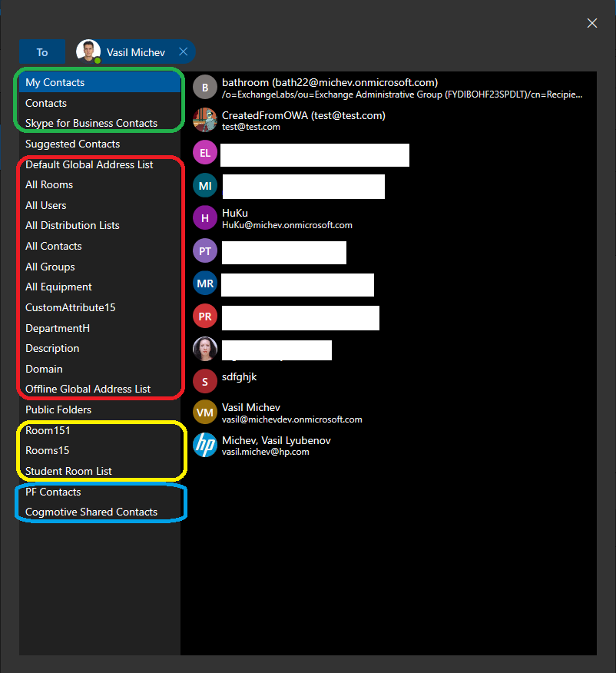Screen dimensions: 616x673
Task: Select the red S avatar for sdfghjk
Action: click(205, 381)
